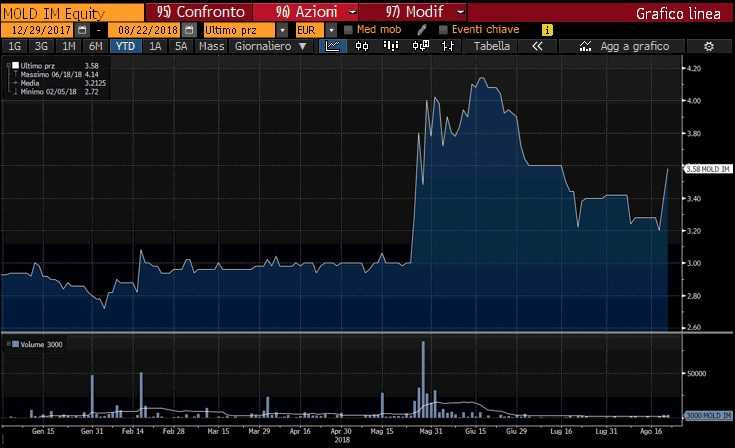Click the 50000 volume axis label
735x448 pixels.
point(697,373)
